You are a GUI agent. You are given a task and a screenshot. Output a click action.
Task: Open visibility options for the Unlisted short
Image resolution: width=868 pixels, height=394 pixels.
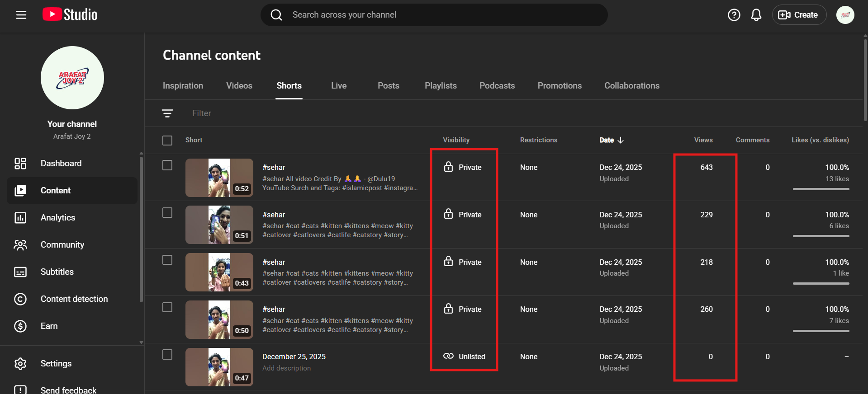click(465, 356)
